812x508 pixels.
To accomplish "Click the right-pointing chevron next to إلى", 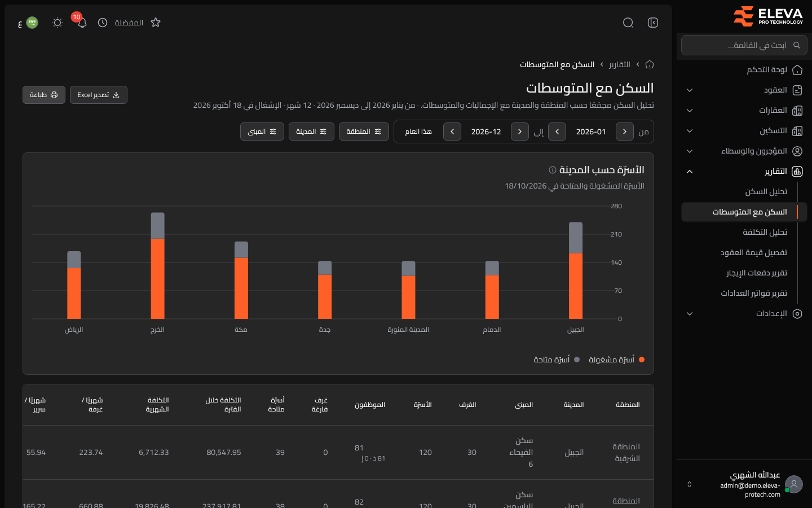I will point(520,132).
